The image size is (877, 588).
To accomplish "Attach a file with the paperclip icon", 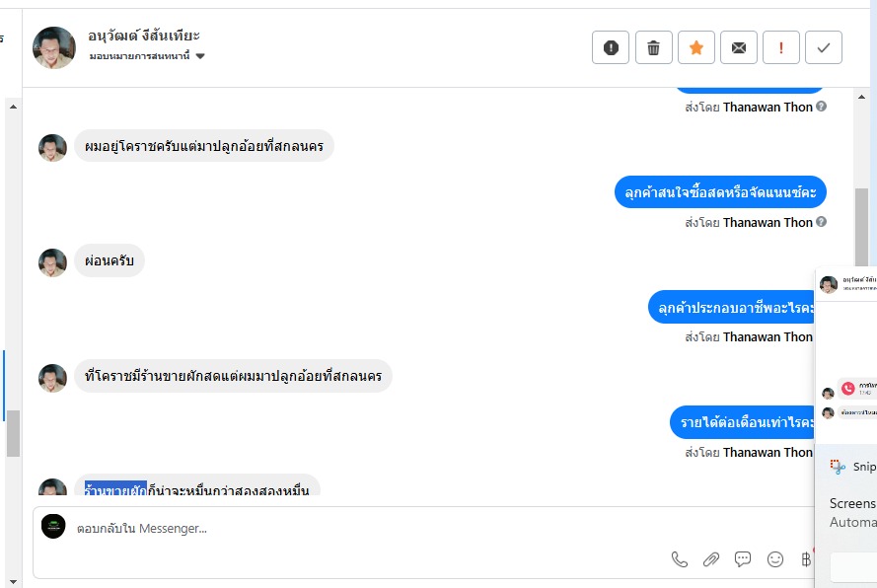I will [711, 559].
